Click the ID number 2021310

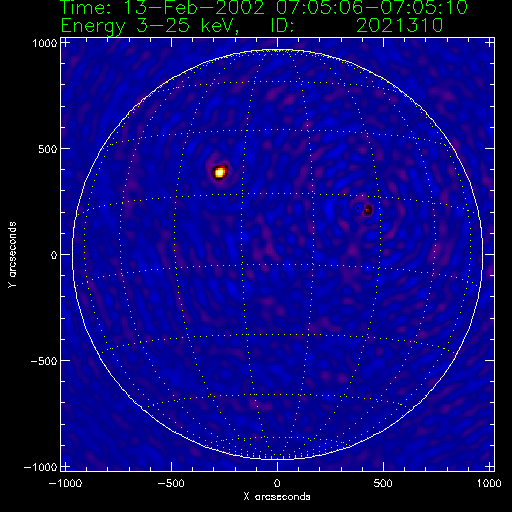tap(399, 26)
